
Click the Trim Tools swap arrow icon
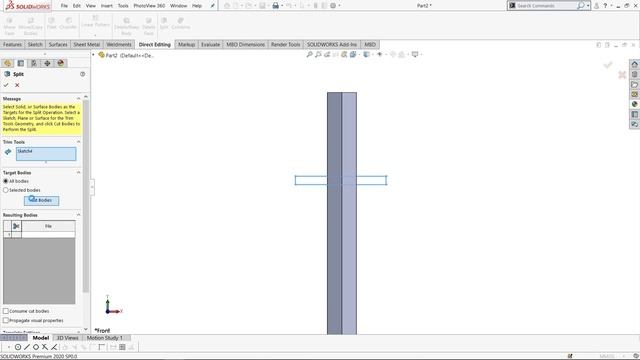pyautogui.click(x=8, y=152)
